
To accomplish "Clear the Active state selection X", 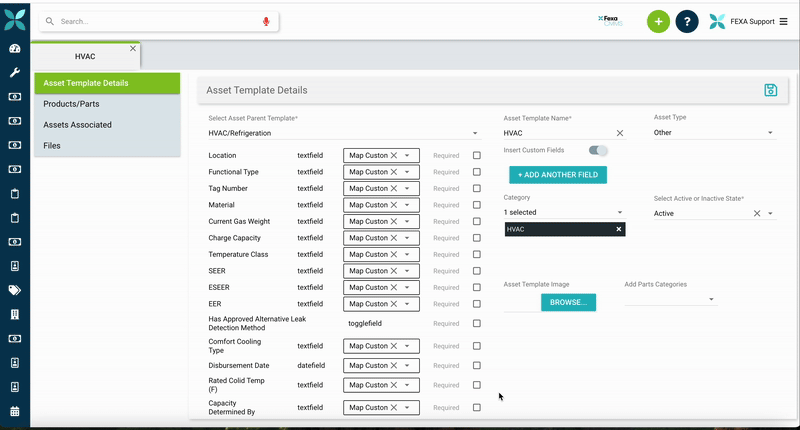I will click(757, 214).
